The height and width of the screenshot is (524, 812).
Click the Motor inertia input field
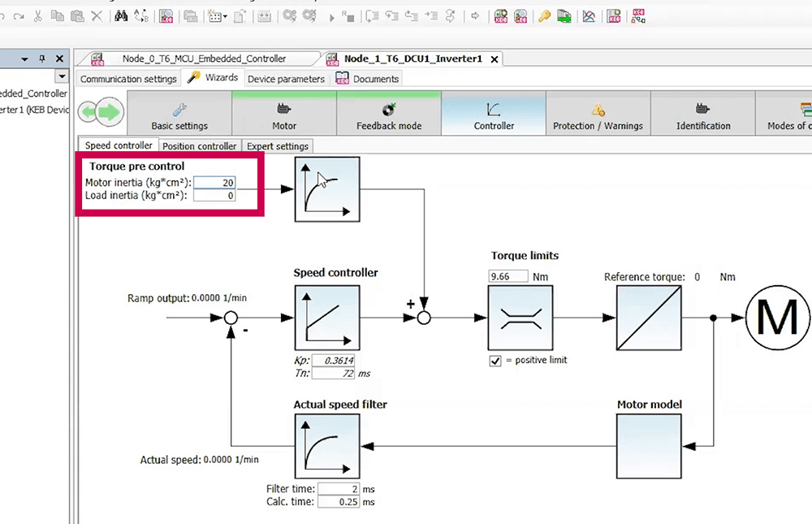point(215,183)
